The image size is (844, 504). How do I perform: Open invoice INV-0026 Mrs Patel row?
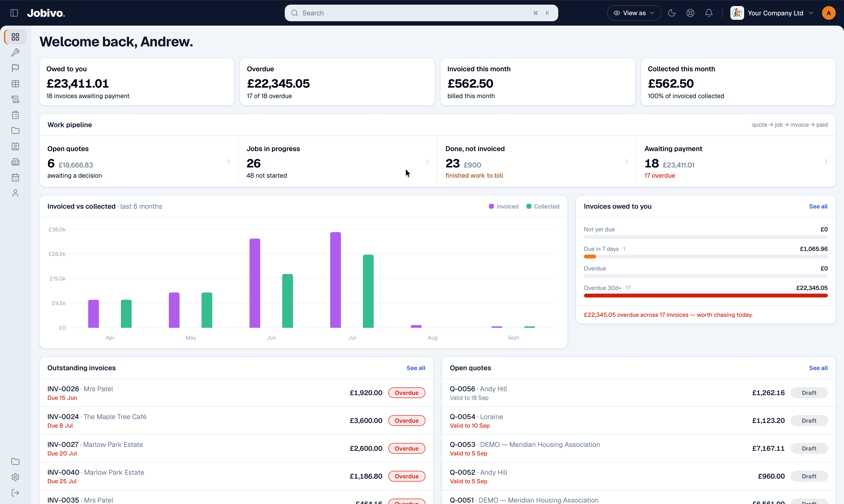236,393
